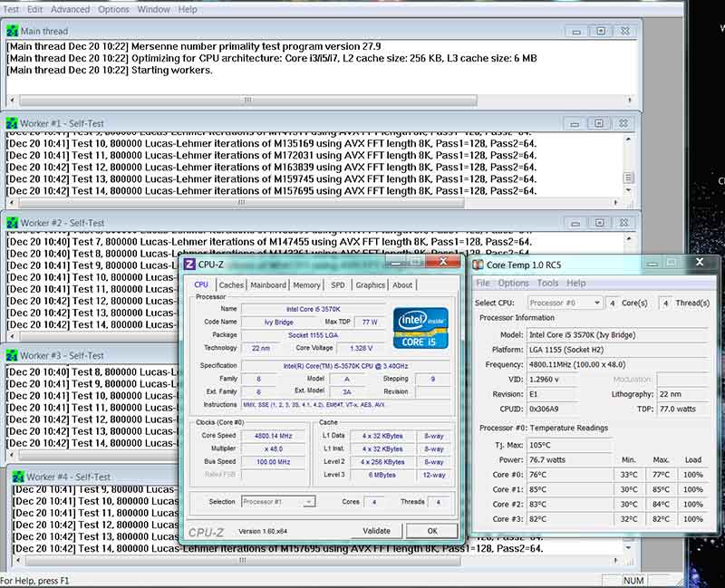The width and height of the screenshot is (725, 588).
Task: Switch to the SPD tab in CPU-Z
Action: coord(337,285)
